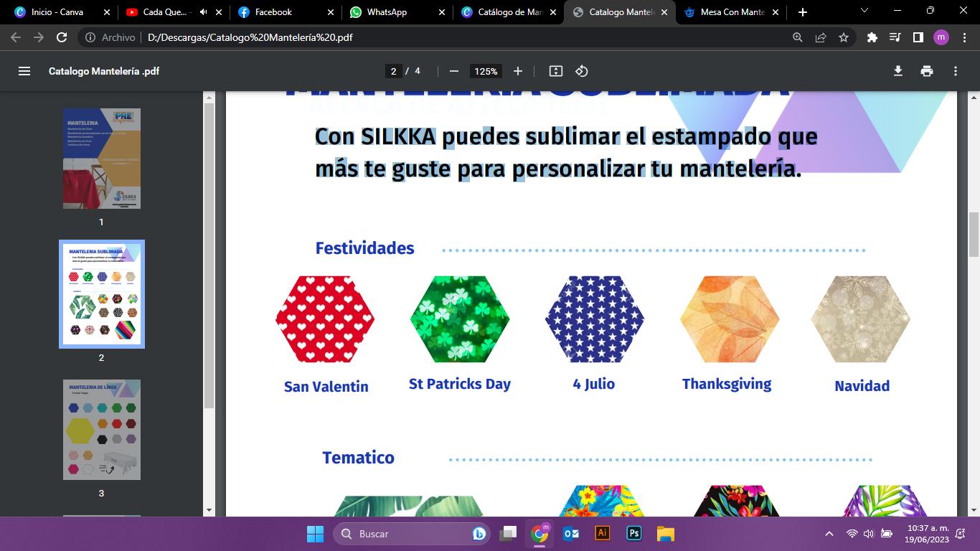Click the Task View taskbar icon
The height and width of the screenshot is (551, 980).
pyautogui.click(x=508, y=534)
